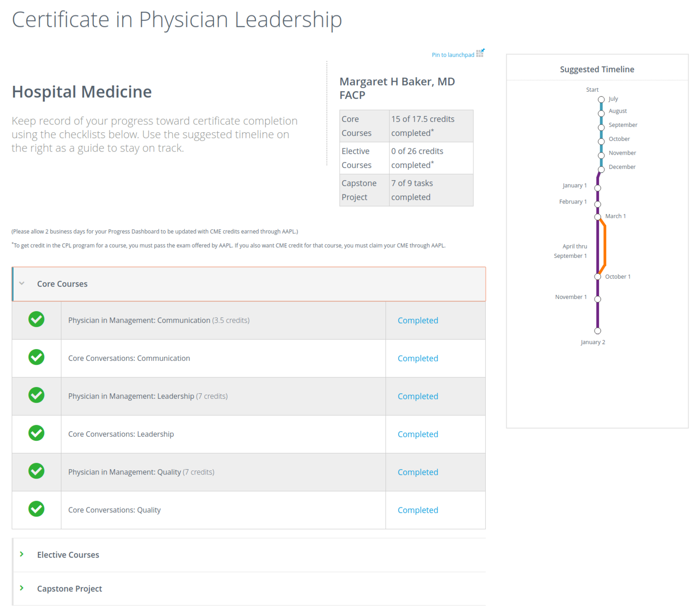
Task: Click the October timeline marker on blue line
Action: point(601,141)
